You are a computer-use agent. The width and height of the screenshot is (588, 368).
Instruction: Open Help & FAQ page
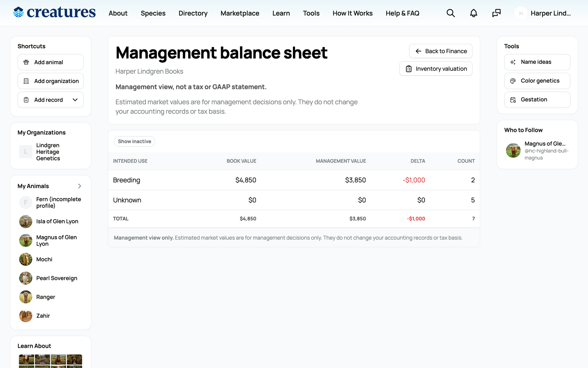click(x=402, y=13)
